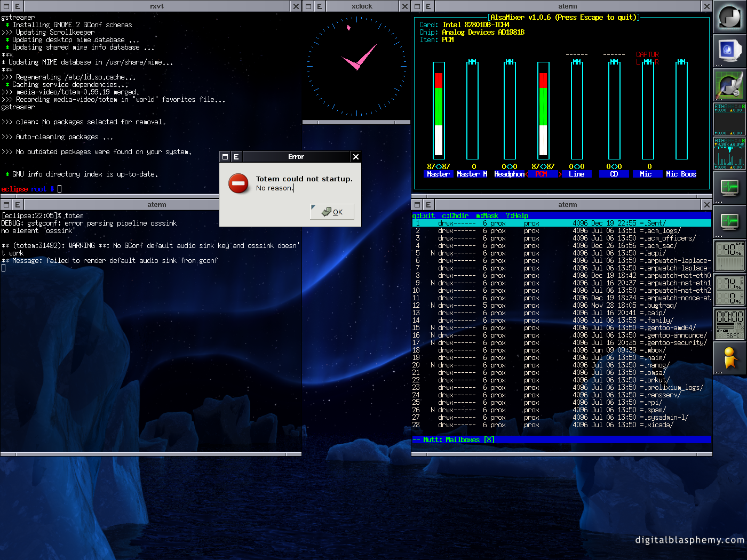This screenshot has width=747, height=560.
Task: Click the CPU load dockapp
Action: coord(729,256)
